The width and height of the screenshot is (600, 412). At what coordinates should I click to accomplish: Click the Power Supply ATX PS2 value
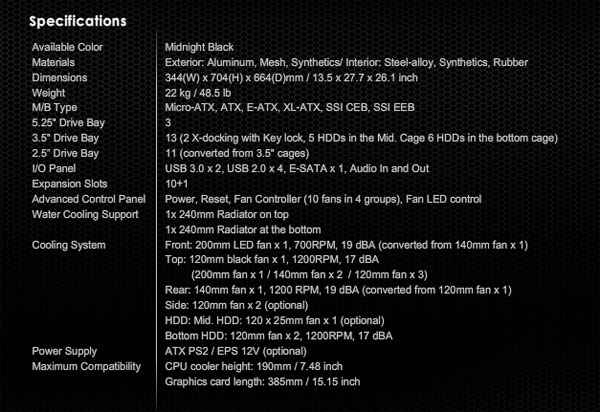click(x=236, y=351)
